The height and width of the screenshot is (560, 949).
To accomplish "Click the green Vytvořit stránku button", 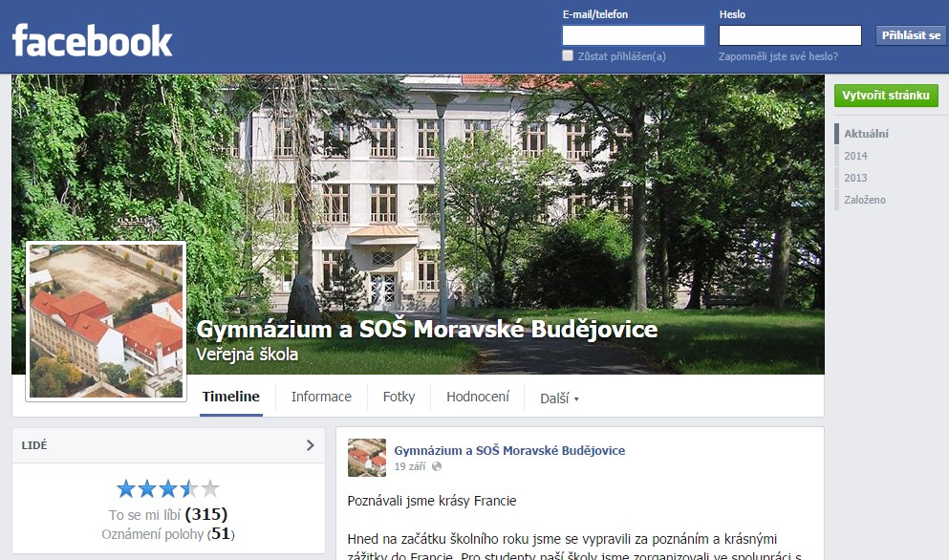I will point(886,96).
